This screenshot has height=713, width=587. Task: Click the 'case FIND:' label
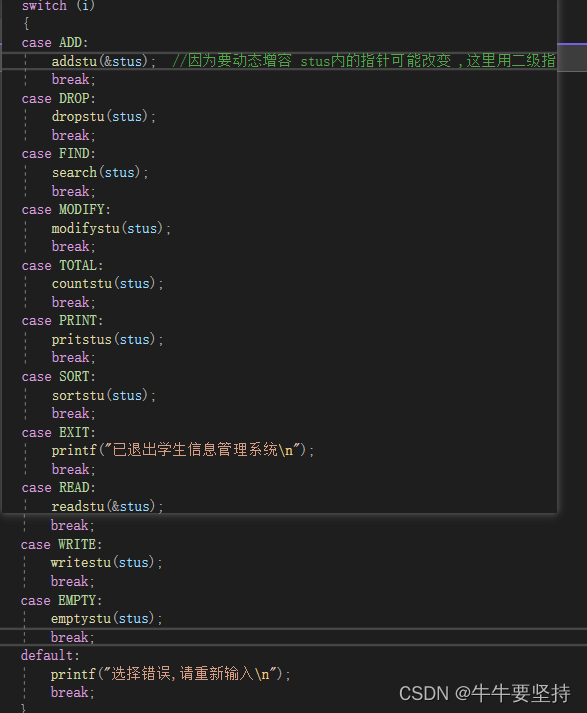click(x=58, y=154)
